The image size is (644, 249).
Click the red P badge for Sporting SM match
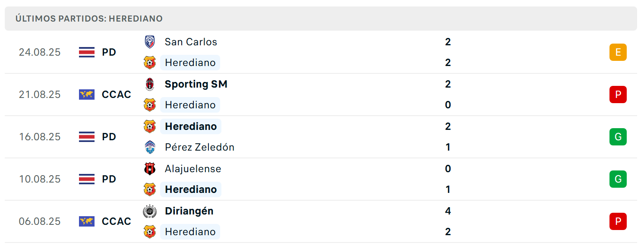click(618, 95)
